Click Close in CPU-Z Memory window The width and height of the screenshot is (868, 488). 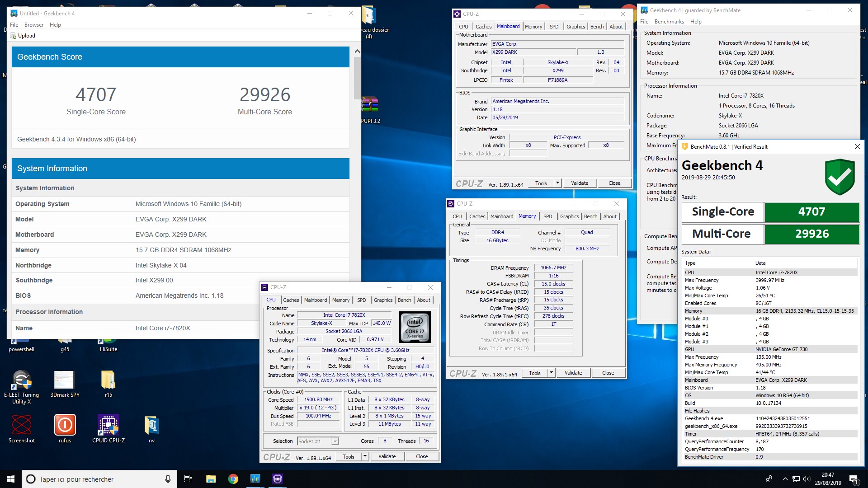608,373
